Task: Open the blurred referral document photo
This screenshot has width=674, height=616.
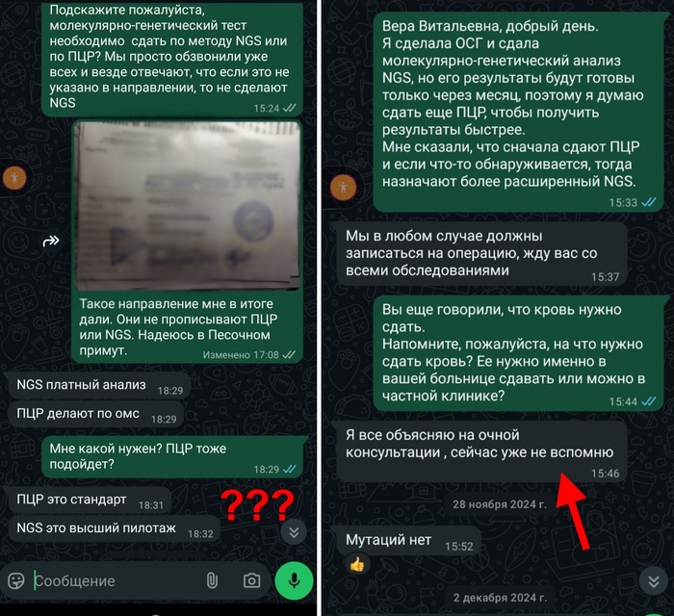Action: click(x=187, y=205)
